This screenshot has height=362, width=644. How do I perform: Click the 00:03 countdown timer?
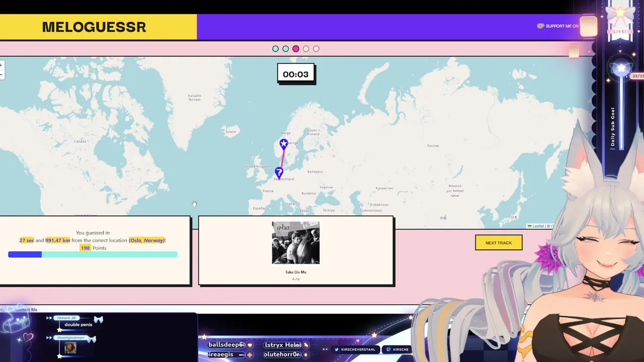[295, 74]
